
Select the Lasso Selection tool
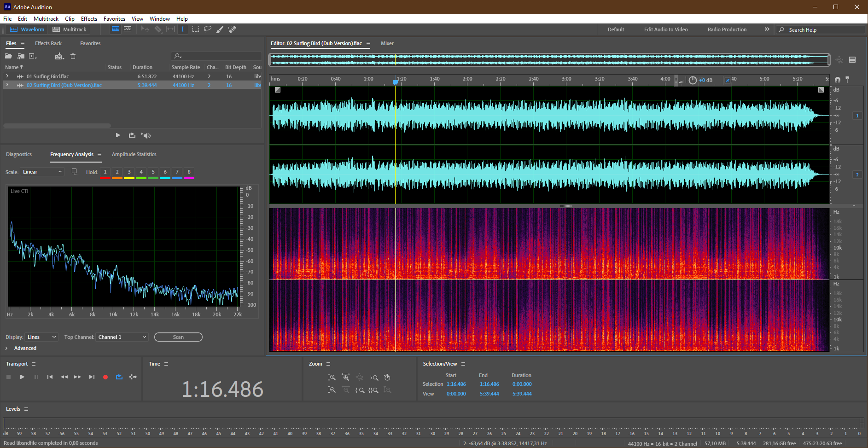(208, 29)
